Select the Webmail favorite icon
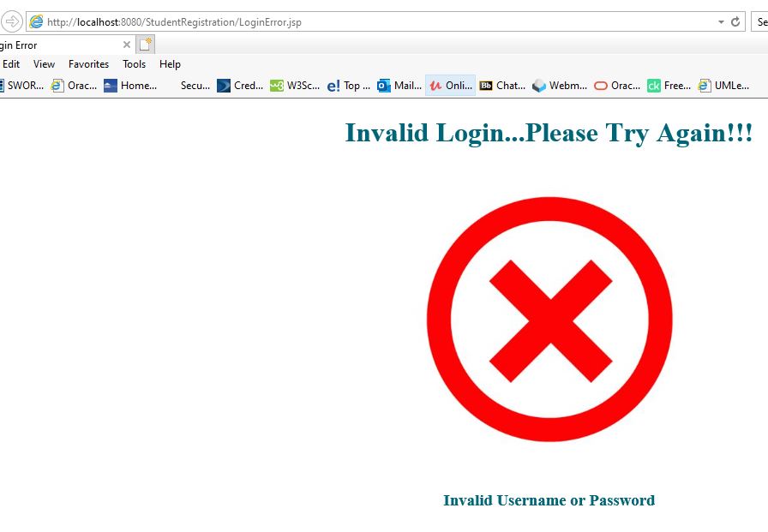768x532 pixels. 538,85
